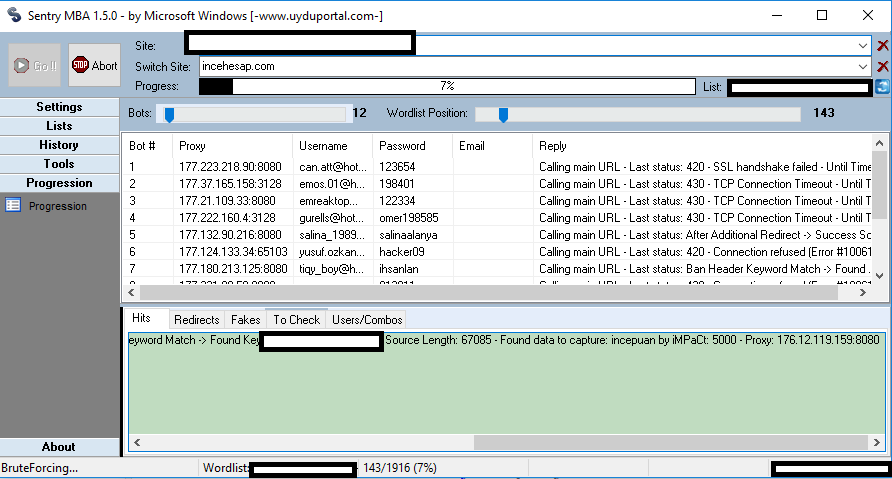Screen dimensions: 892x479
Task: Select proxy 177.124.133.34:65103 in row 6
Action: coord(233,252)
